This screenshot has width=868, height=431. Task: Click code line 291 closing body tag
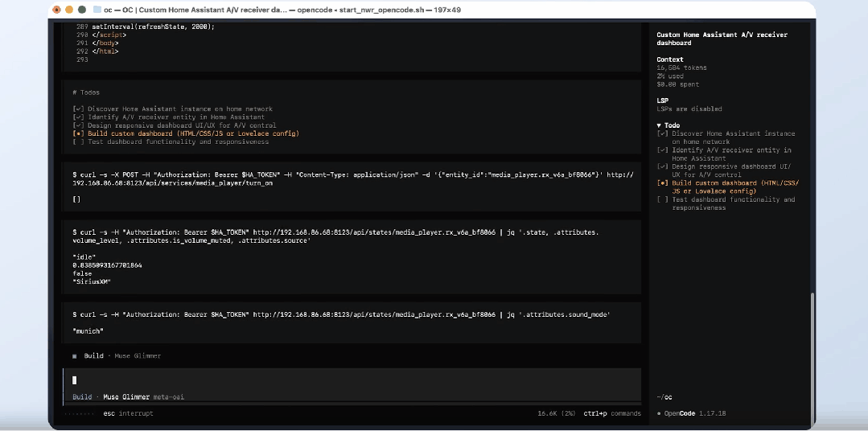tap(105, 43)
